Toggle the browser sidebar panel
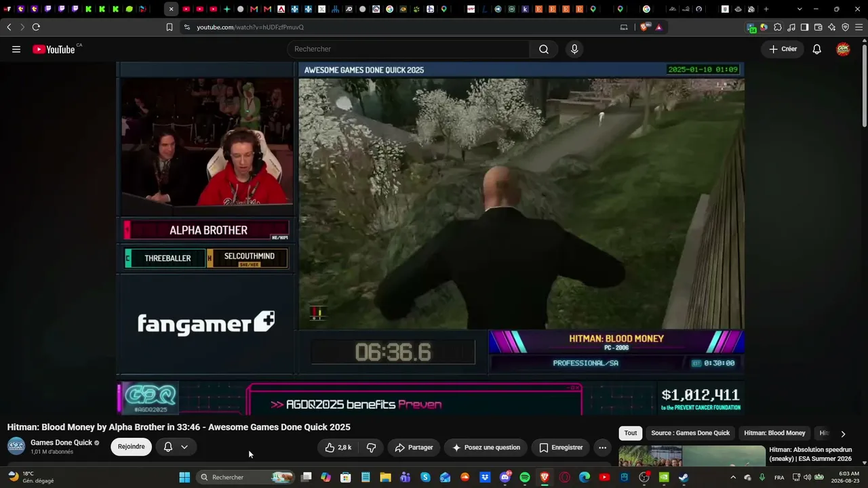Image resolution: width=868 pixels, height=488 pixels. point(804,27)
